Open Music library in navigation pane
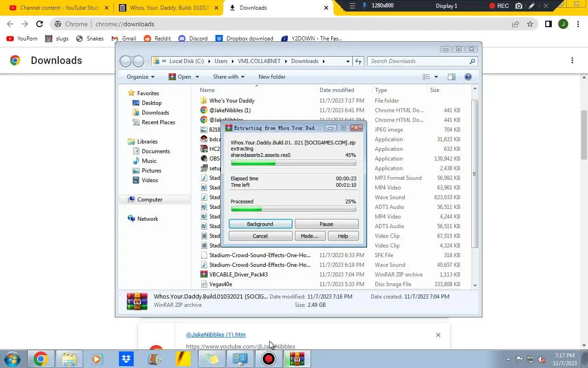The height and width of the screenshot is (368, 588). point(149,161)
